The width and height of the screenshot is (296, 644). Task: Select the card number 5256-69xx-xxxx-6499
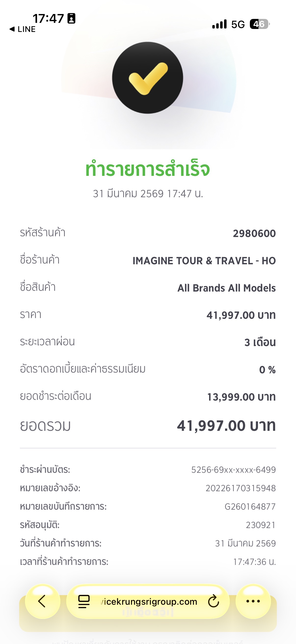[x=233, y=470]
